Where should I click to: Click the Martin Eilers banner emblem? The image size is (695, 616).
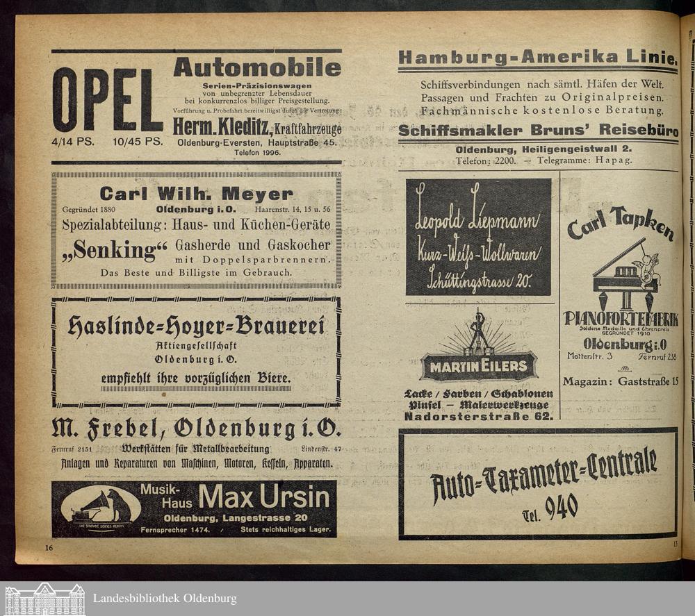(x=478, y=367)
